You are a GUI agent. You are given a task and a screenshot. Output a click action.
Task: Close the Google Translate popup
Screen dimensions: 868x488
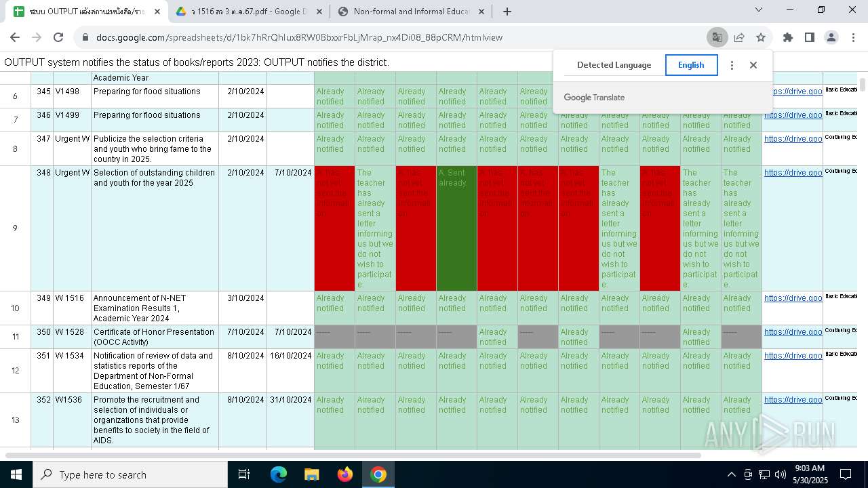click(753, 65)
